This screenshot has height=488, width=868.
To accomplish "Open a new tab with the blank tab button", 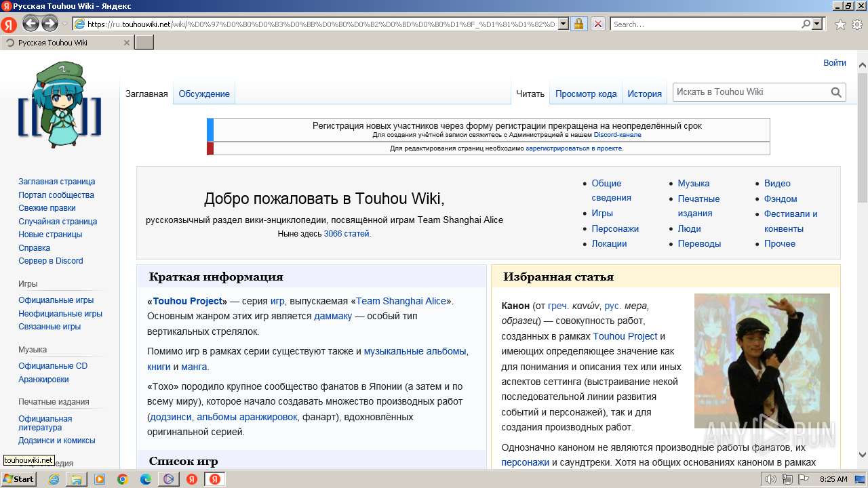I will 144,43.
